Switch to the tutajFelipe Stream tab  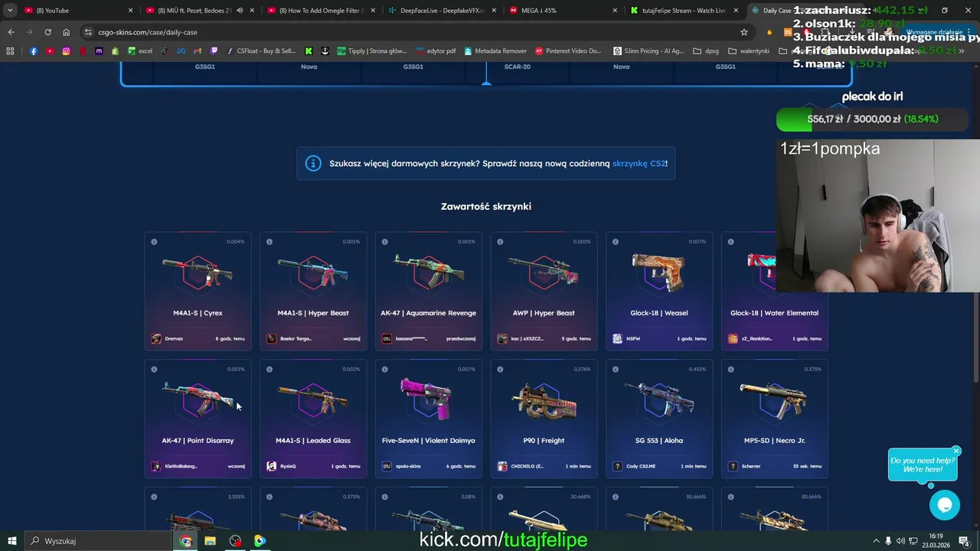click(685, 11)
